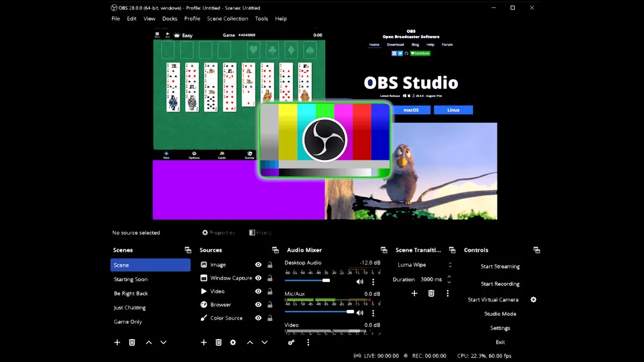644x362 pixels.
Task: Mute the Mic/Aux speaker icon
Action: 360,313
